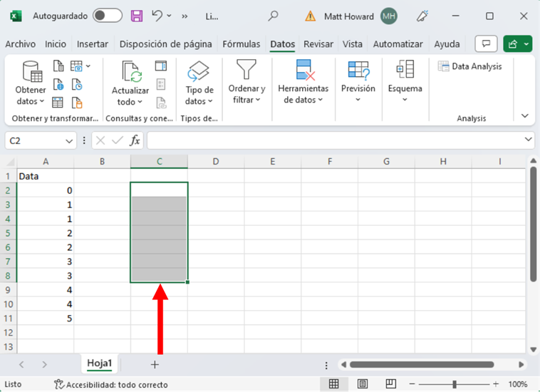Click the zoom slider in status bar

click(455, 384)
